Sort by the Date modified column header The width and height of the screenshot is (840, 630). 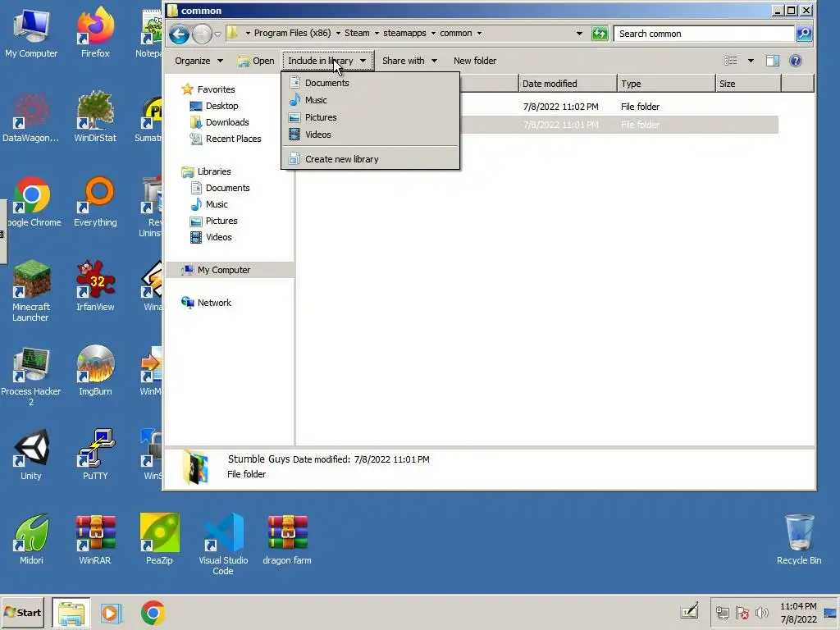pos(568,84)
